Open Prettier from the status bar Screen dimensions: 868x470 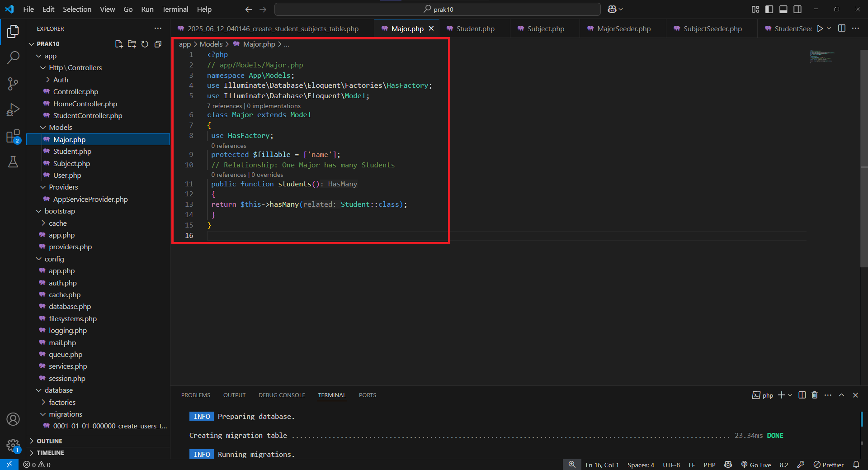click(x=833, y=465)
